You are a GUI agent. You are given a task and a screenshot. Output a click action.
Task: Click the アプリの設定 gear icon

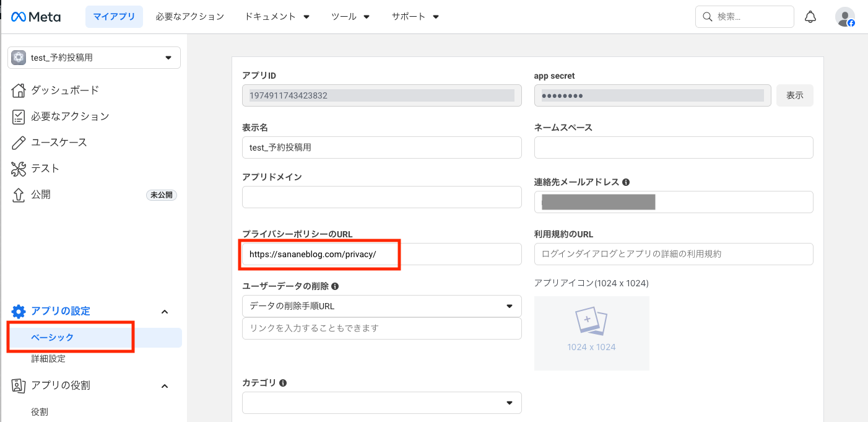[19, 311]
